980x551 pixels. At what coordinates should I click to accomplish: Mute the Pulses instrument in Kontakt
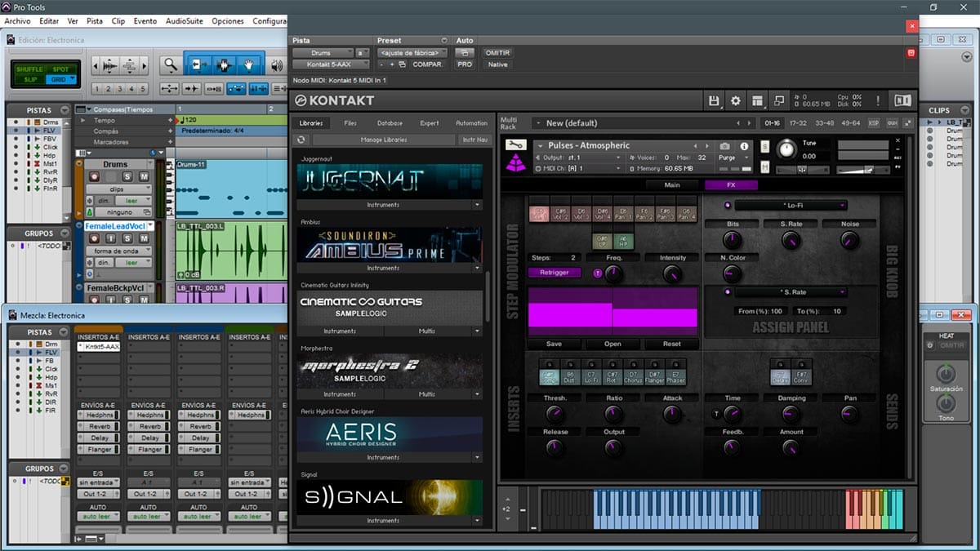765,167
